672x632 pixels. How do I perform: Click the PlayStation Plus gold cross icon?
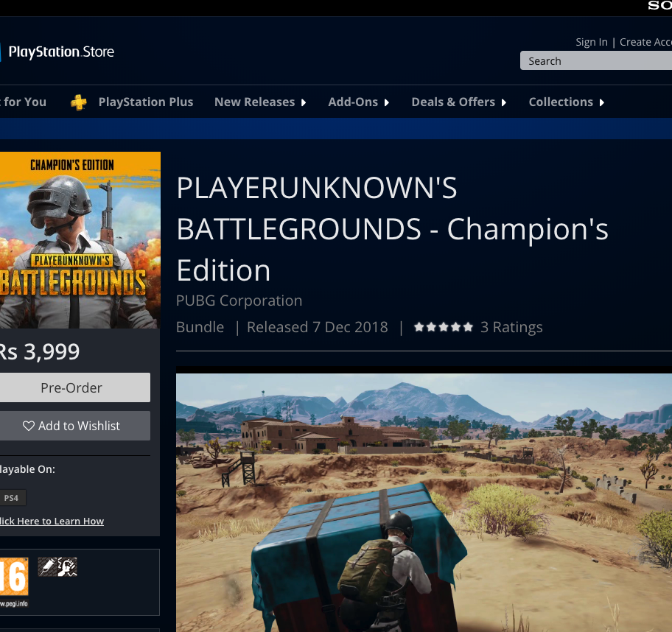(79, 102)
